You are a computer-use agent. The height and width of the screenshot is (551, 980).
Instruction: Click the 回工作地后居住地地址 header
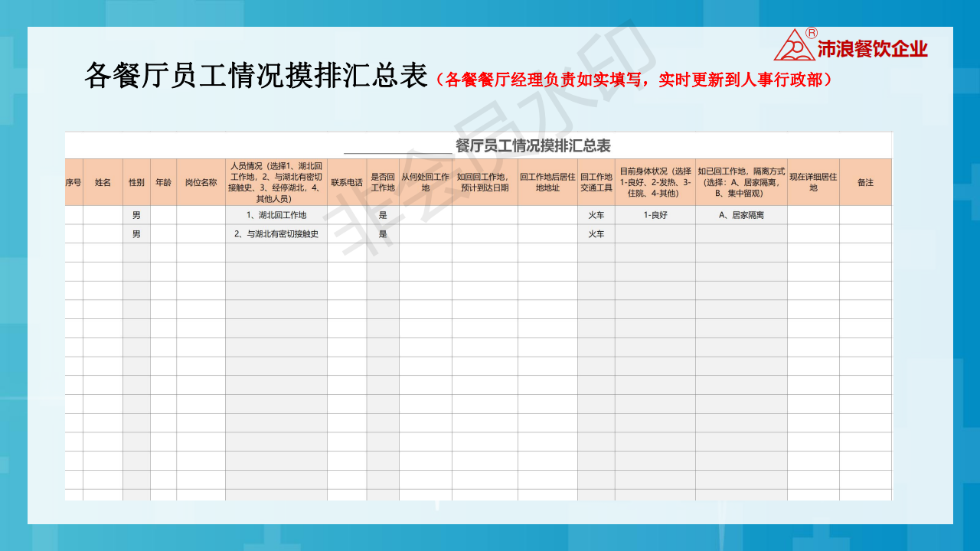click(x=547, y=182)
